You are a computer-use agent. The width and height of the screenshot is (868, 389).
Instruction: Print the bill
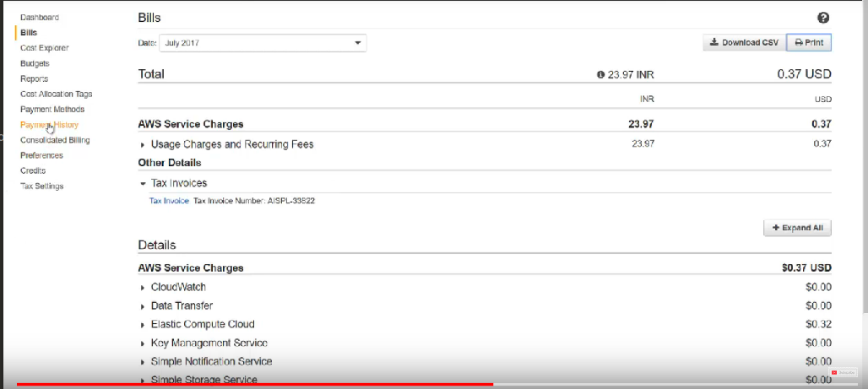(809, 43)
